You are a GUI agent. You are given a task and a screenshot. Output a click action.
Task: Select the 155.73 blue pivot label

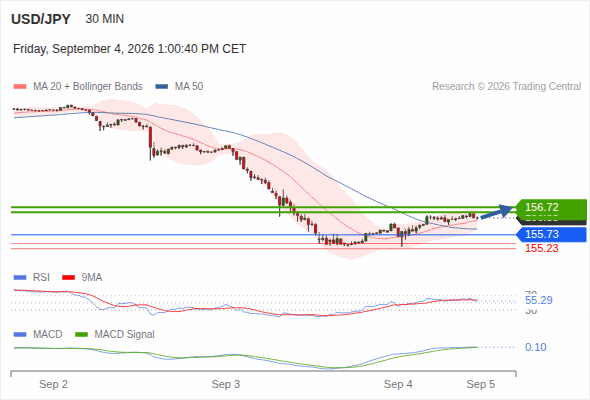[551, 234]
